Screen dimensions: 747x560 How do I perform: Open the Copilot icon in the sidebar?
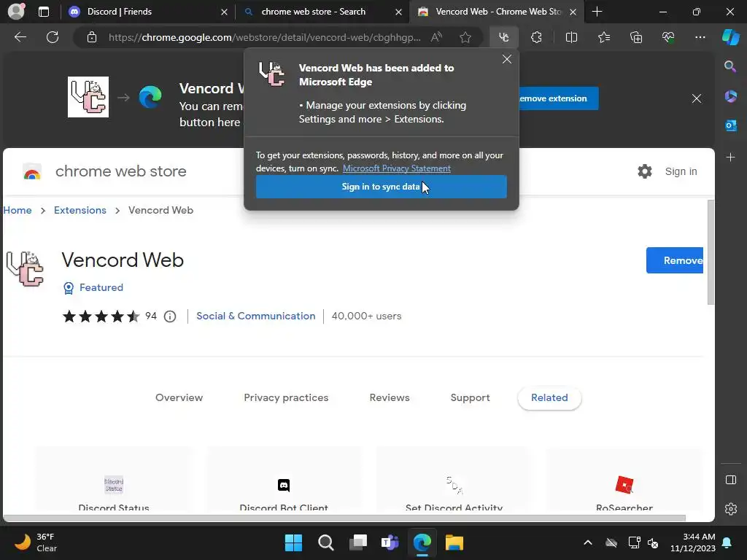[731, 37]
